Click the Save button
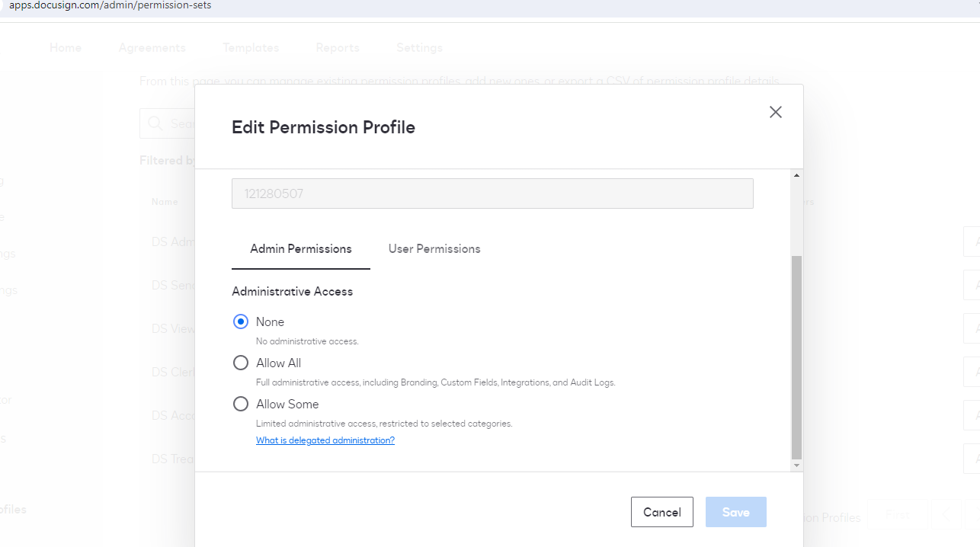This screenshot has width=980, height=547. 735,512
